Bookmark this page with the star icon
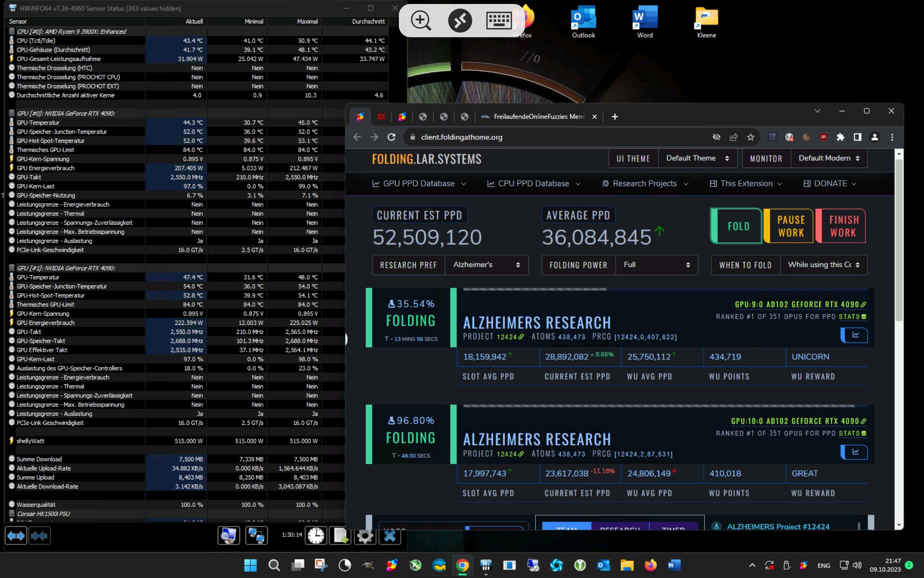Viewport: 924px width, 578px height. pos(751,137)
